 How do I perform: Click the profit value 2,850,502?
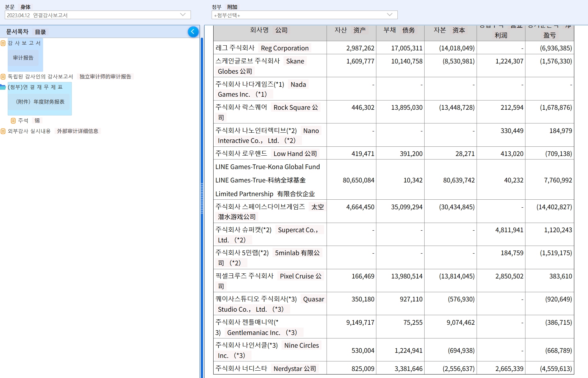[509, 276]
